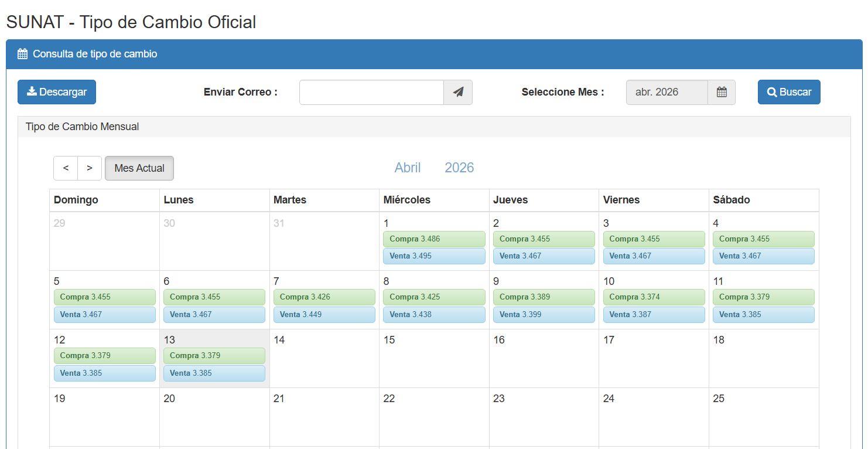Click the Enviar Correo email input field
Image resolution: width=868 pixels, height=449 pixels.
tap(371, 92)
